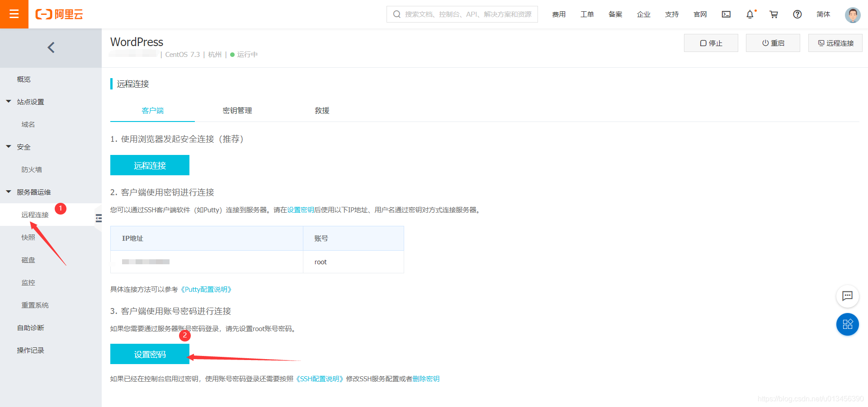The image size is (868, 407).
Task: Click the 重启 button
Action: click(773, 43)
